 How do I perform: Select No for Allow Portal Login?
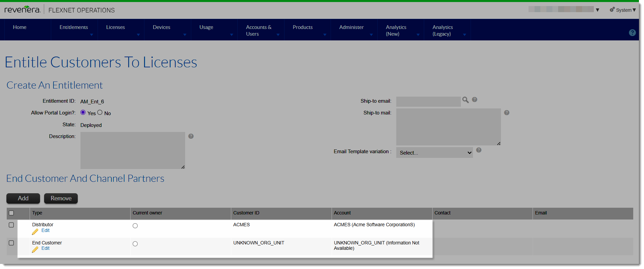tap(100, 113)
